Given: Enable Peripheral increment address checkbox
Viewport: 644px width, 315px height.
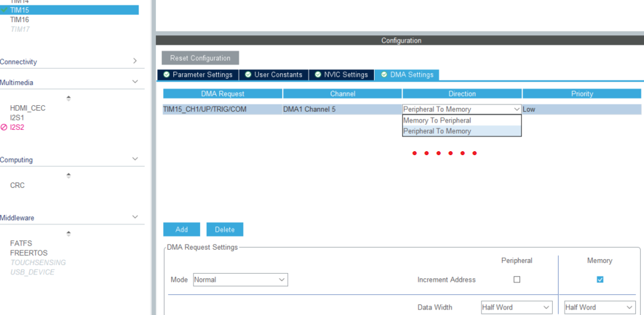Looking at the screenshot, I should (x=517, y=280).
